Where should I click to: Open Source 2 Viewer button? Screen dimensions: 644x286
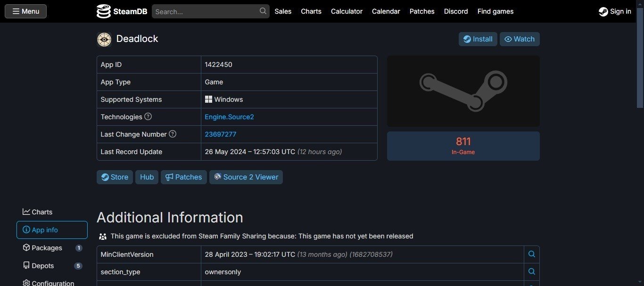[x=246, y=177]
